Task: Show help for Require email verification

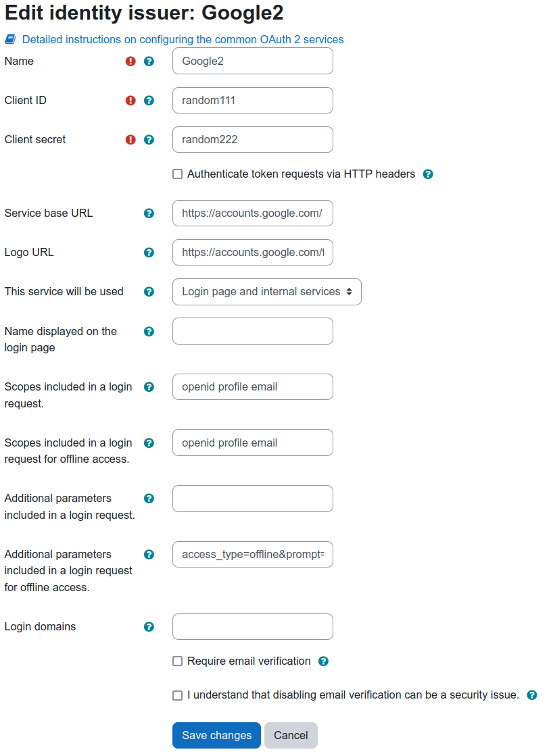Action: click(x=323, y=661)
